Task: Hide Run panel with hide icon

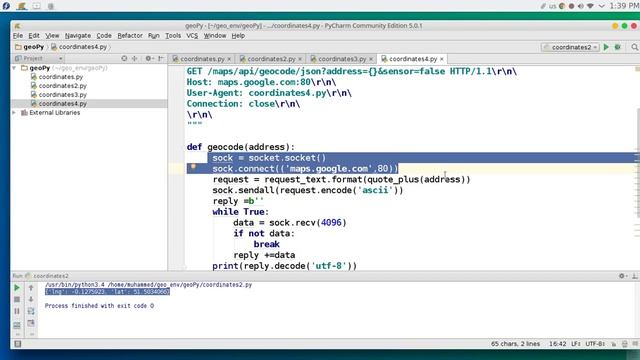Action: click(635, 276)
